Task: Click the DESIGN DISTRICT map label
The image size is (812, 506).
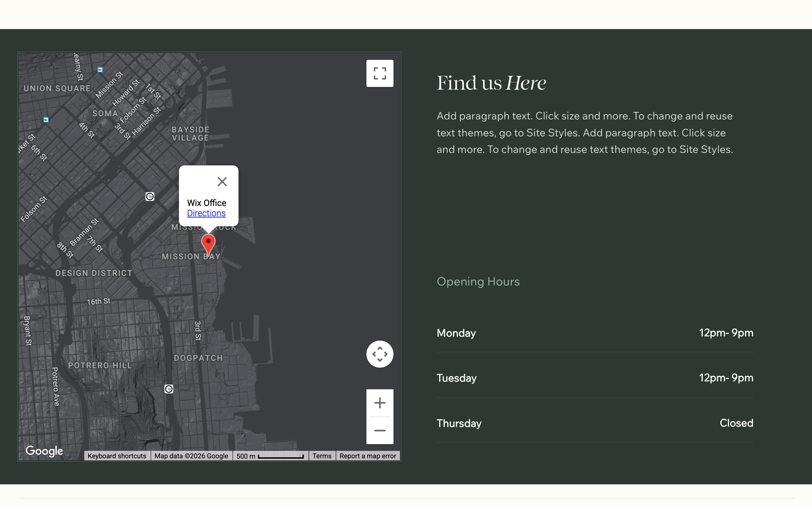Action: [x=94, y=273]
